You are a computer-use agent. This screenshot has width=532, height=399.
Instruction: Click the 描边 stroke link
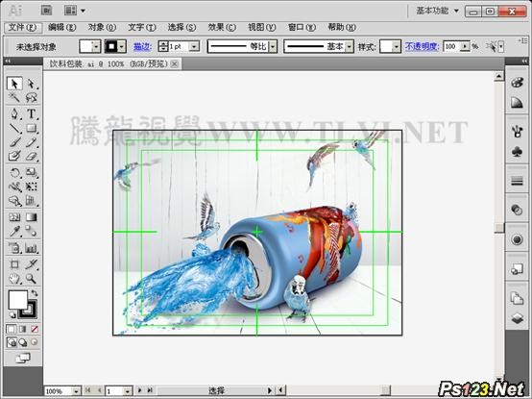point(142,46)
